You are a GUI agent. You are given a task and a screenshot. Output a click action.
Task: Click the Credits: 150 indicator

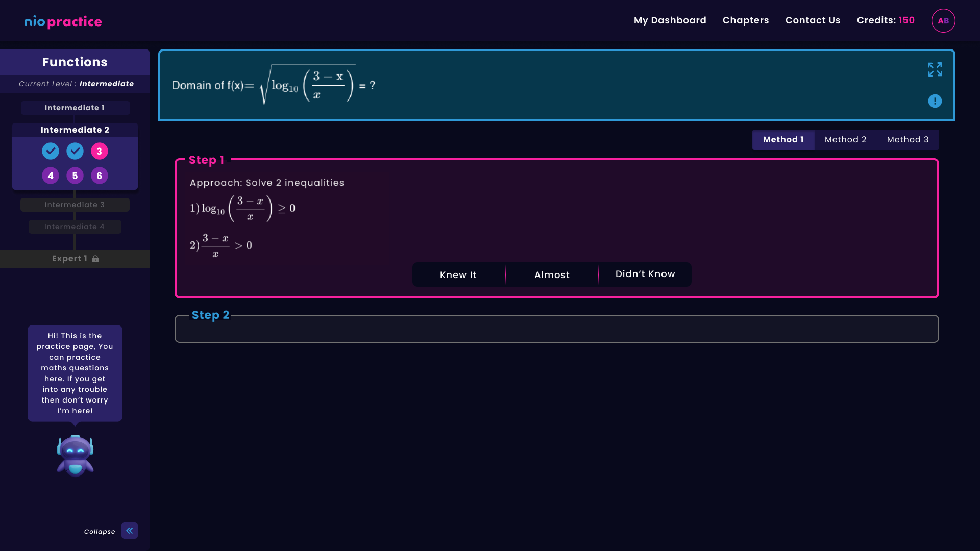click(x=886, y=20)
